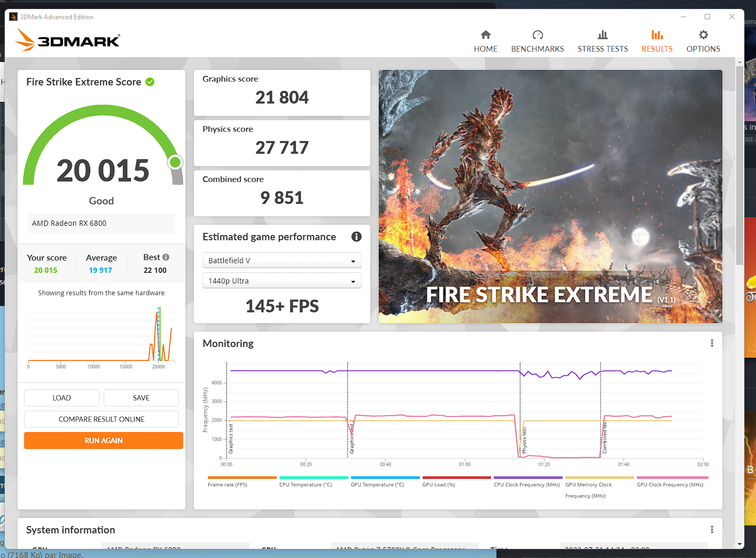Toggle GPU Temperature legend swatch
Image resolution: width=756 pixels, height=558 pixels.
(x=385, y=477)
